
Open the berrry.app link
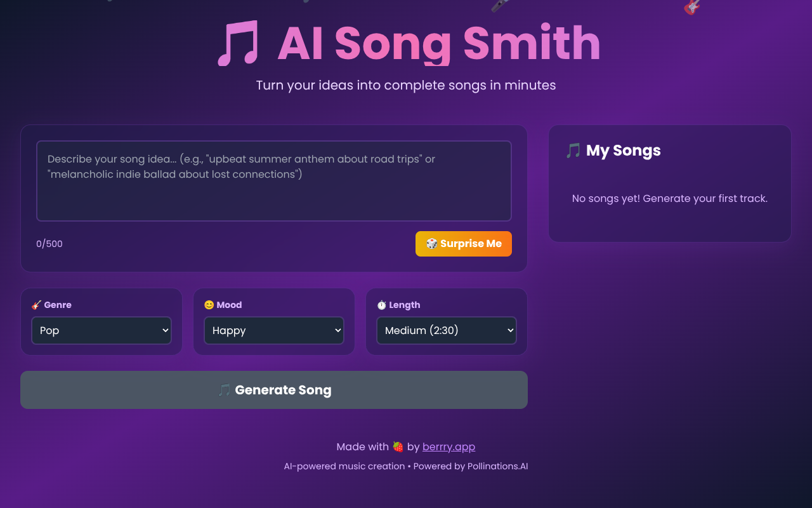(x=449, y=446)
